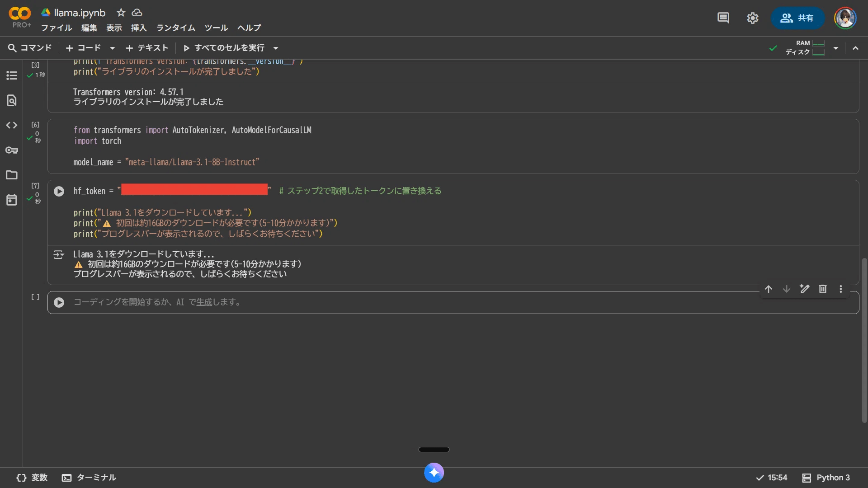Image resolution: width=868 pixels, height=488 pixels.
Task: Run the empty code cell
Action: coord(59,302)
